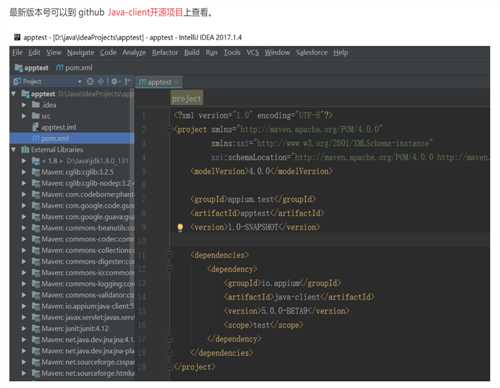
Task: Open the Salesforce menu
Action: tap(312, 52)
